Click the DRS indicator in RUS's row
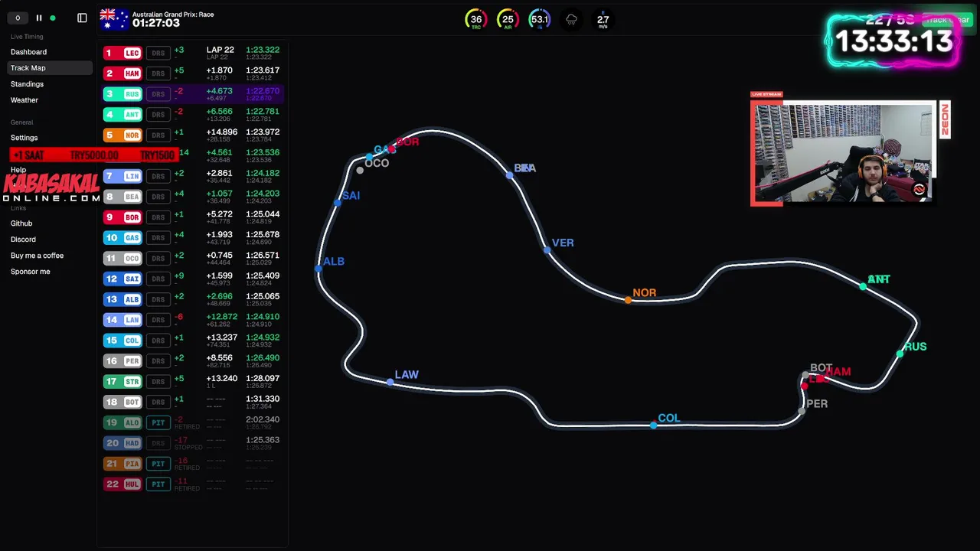 [x=158, y=94]
